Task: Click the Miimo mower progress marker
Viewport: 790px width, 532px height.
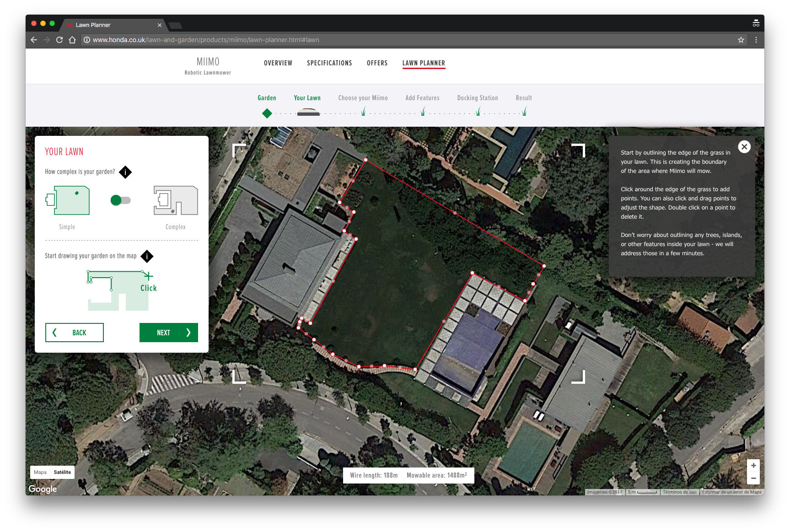Action: [x=308, y=112]
